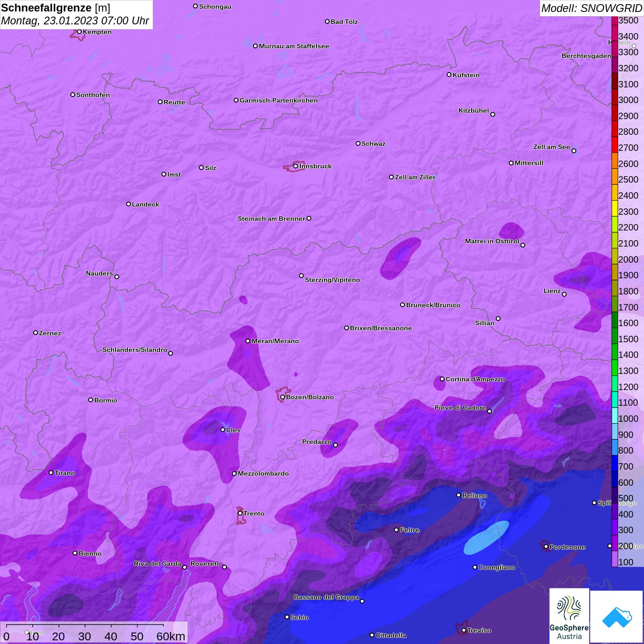Click the Predazzo label

coord(317,442)
